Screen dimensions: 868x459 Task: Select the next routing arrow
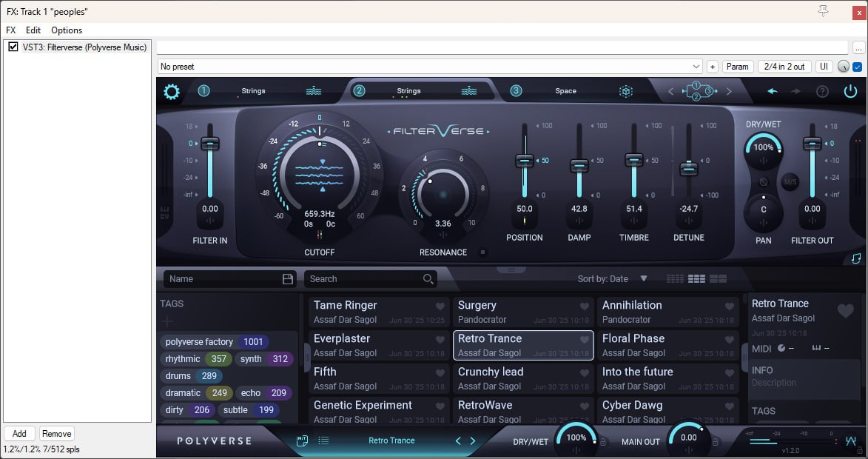tap(729, 91)
